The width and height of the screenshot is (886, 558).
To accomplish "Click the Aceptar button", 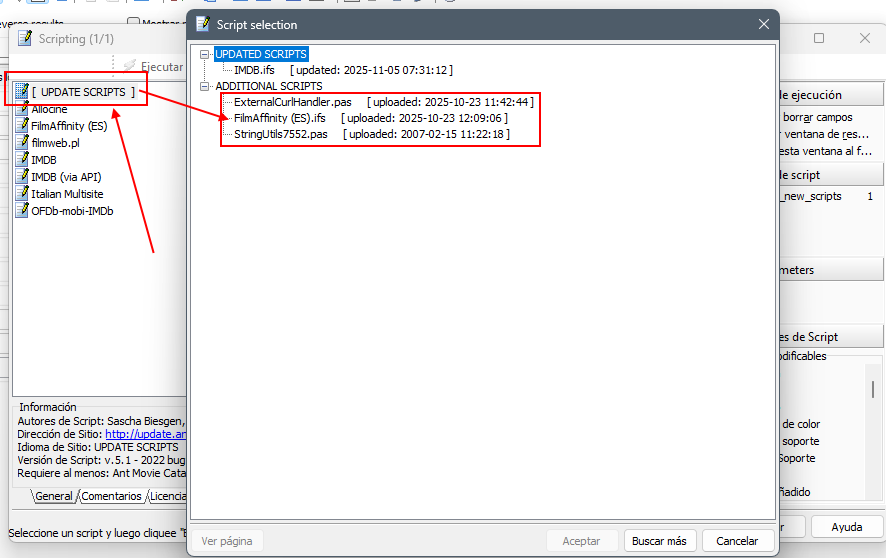I will coord(581,541).
